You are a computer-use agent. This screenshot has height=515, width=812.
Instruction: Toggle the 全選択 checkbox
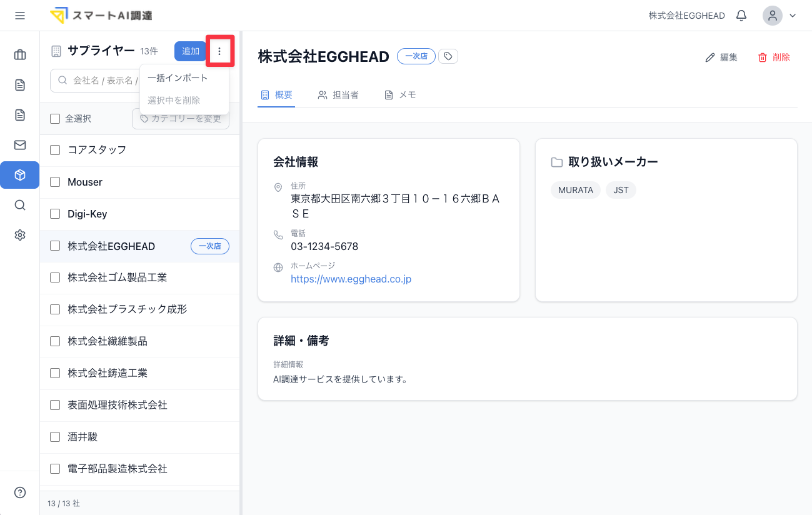[x=55, y=119]
